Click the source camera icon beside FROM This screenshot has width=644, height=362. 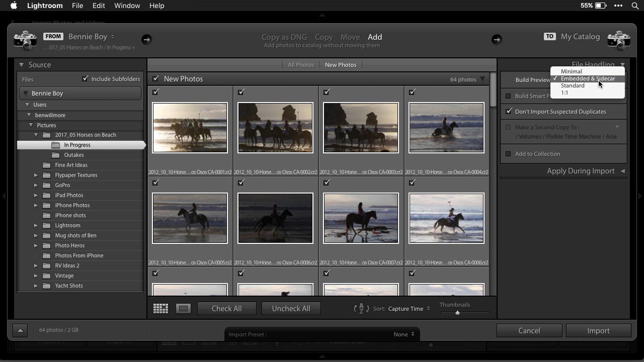point(25,40)
